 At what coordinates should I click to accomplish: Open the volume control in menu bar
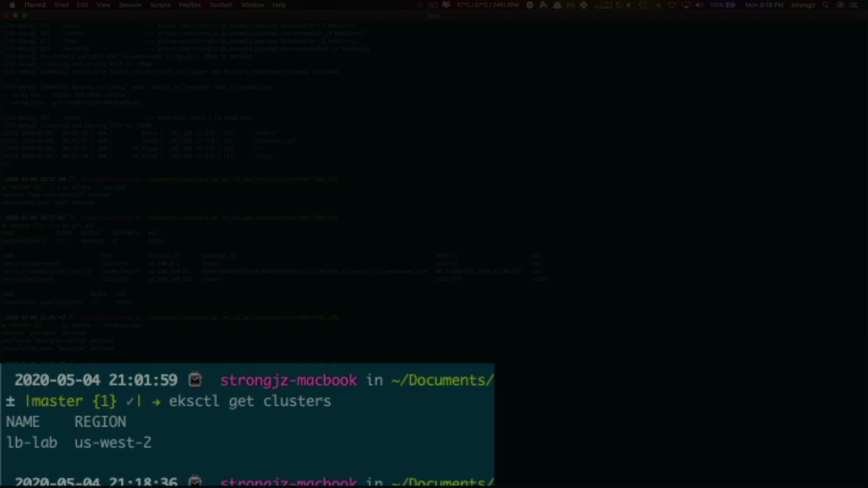(699, 5)
